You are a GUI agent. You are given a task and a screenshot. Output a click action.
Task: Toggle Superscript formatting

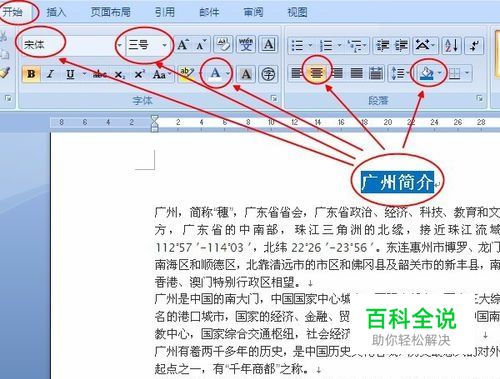(x=139, y=74)
